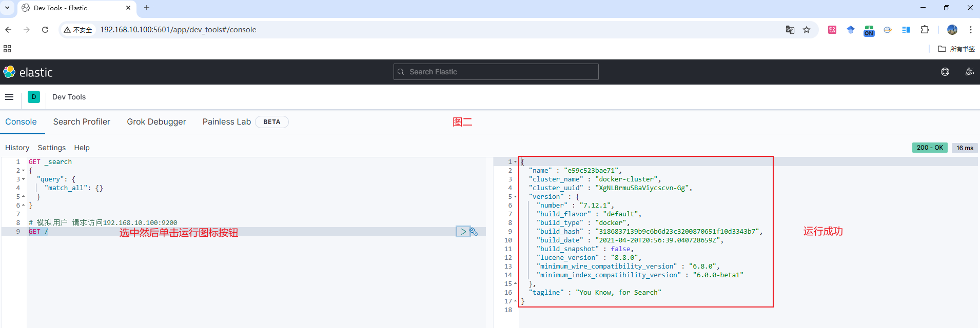The width and height of the screenshot is (980, 328).
Task: Open the console Settings
Action: [x=52, y=148]
